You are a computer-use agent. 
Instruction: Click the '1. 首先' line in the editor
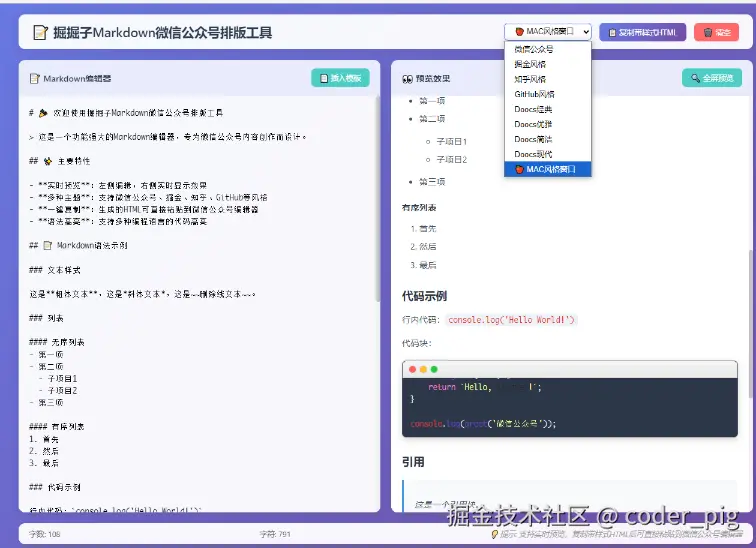44,439
